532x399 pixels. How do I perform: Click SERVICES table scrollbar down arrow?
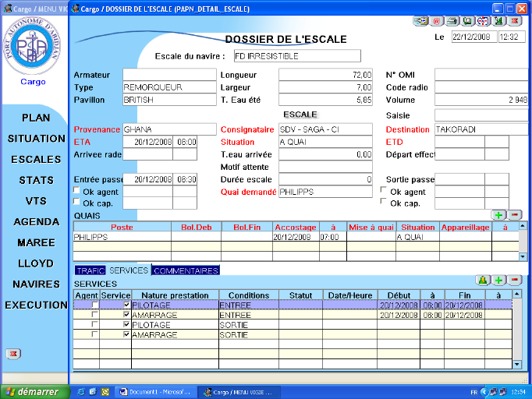pos(516,364)
